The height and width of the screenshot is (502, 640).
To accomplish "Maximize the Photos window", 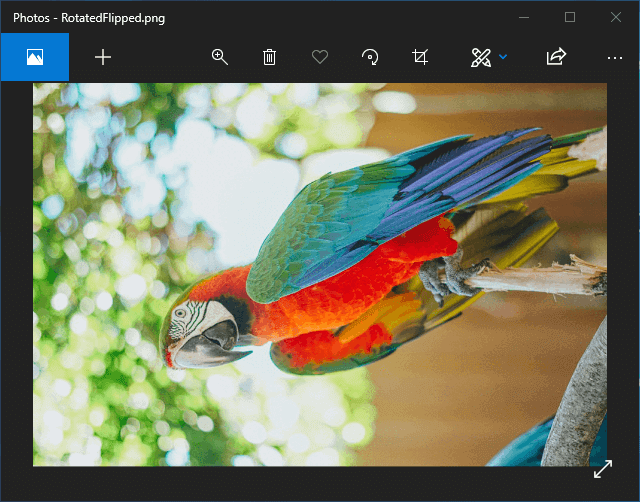I will [570, 17].
